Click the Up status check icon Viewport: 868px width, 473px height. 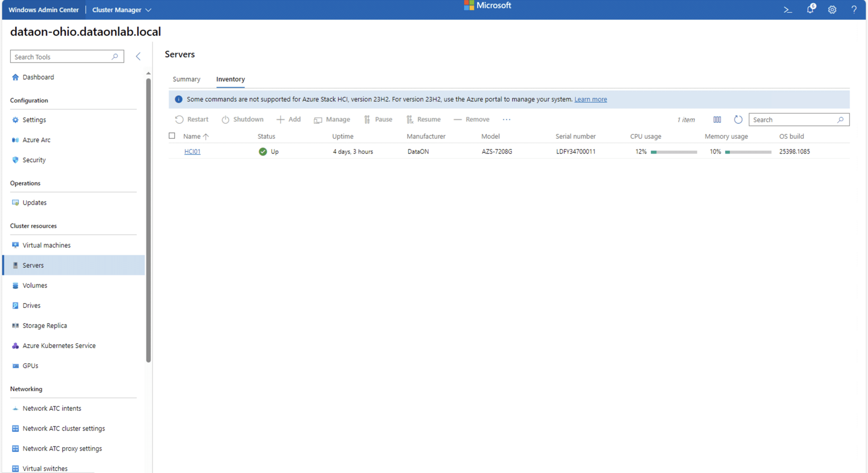[263, 152]
